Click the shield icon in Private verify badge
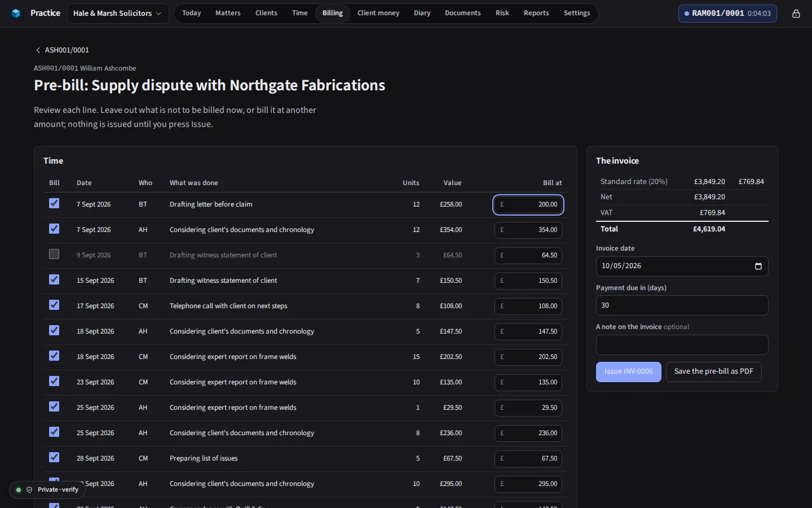The height and width of the screenshot is (508, 812). click(x=29, y=490)
